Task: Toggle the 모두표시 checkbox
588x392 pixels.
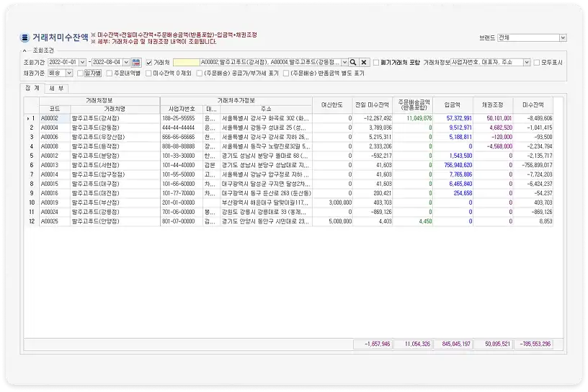Action: (x=537, y=63)
